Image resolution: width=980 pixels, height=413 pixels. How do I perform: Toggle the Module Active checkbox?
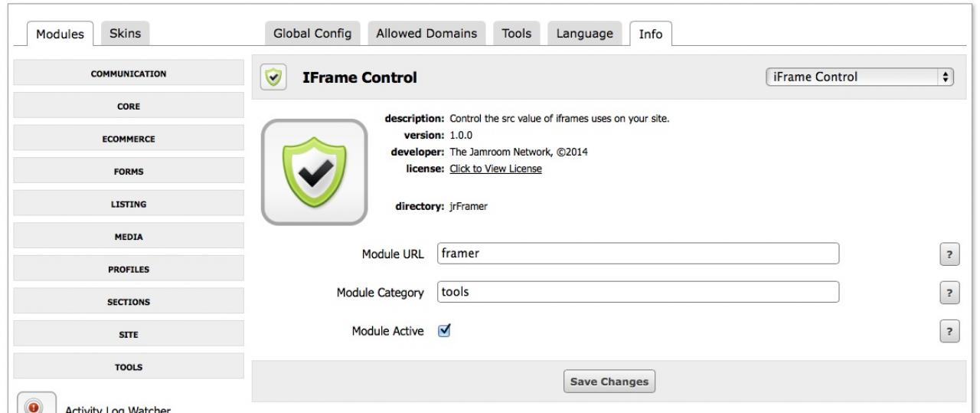(x=443, y=330)
